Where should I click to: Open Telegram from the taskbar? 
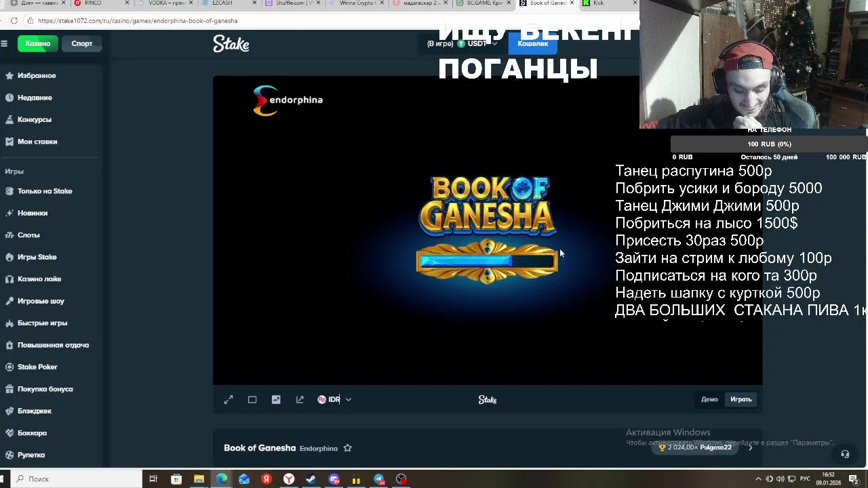[379, 479]
